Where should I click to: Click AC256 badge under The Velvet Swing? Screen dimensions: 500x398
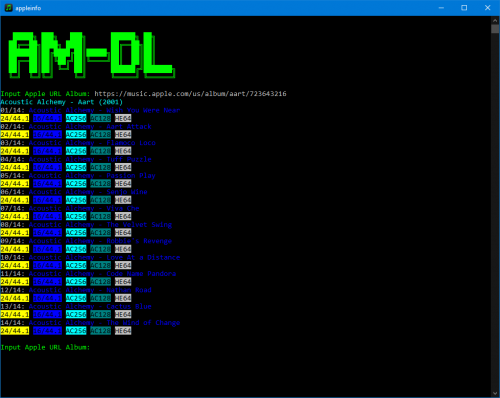tap(76, 233)
